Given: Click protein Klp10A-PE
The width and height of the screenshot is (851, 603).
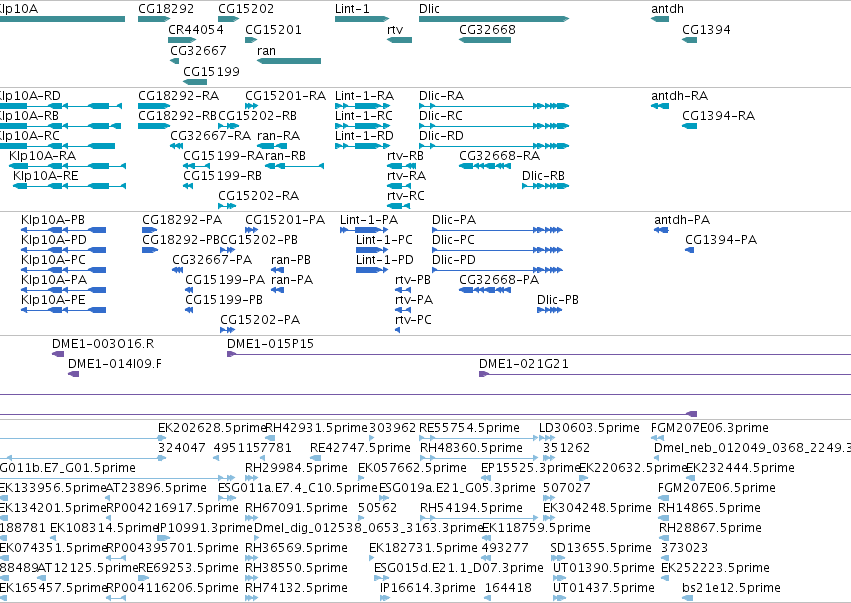Looking at the screenshot, I should [63, 310].
